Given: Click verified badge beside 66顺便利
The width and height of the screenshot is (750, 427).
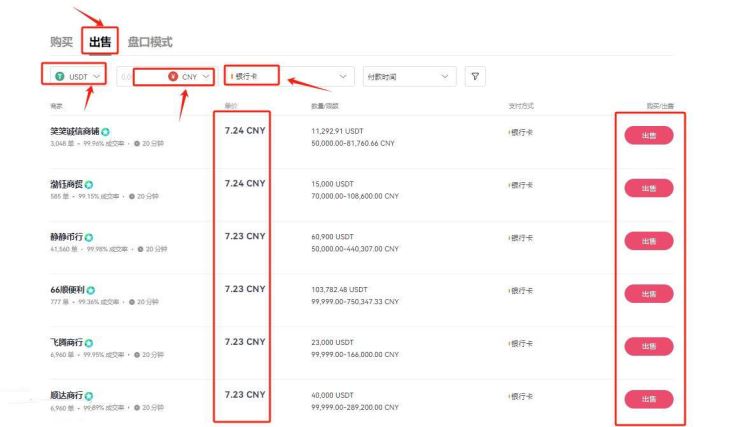Looking at the screenshot, I should pyautogui.click(x=91, y=290).
